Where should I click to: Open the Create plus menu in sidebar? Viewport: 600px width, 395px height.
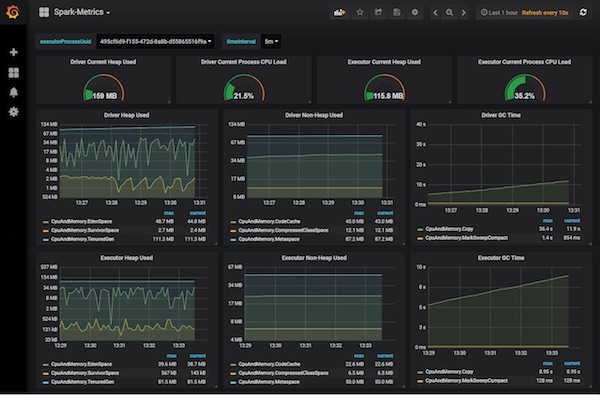pos(13,52)
